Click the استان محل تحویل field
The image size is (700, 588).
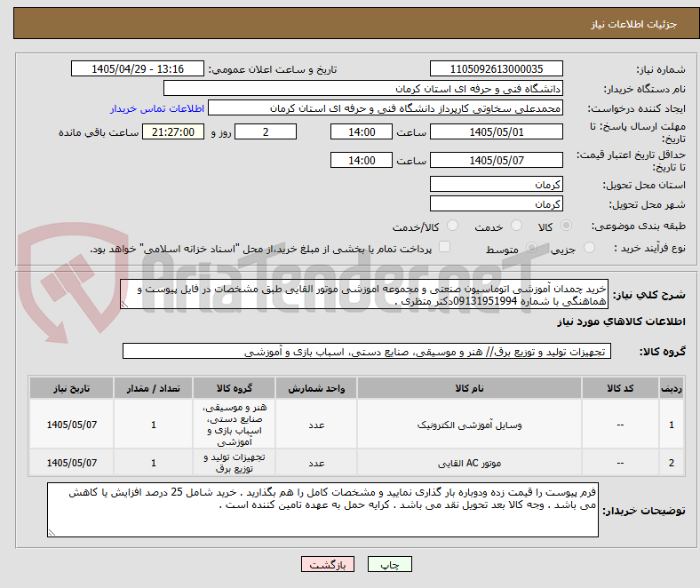click(x=496, y=185)
